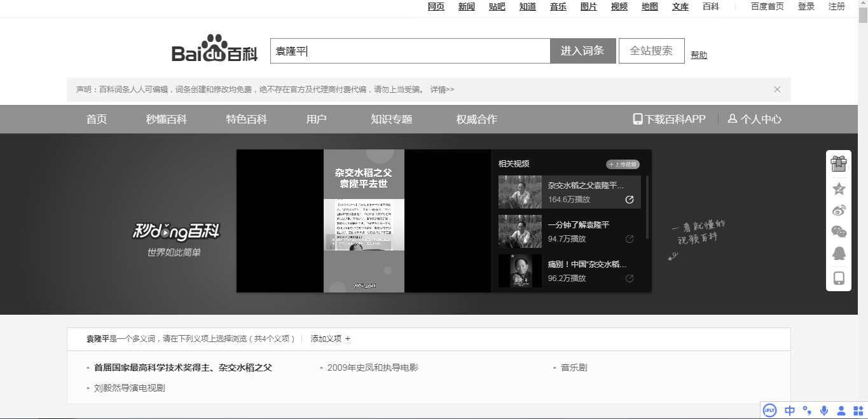
Task: Select 音乐剧 meaning
Action: click(x=574, y=367)
